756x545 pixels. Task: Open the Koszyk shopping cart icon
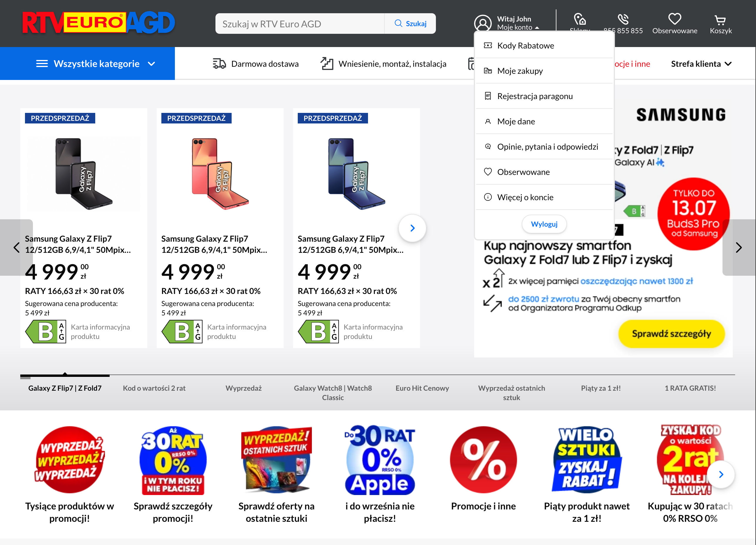click(x=720, y=20)
